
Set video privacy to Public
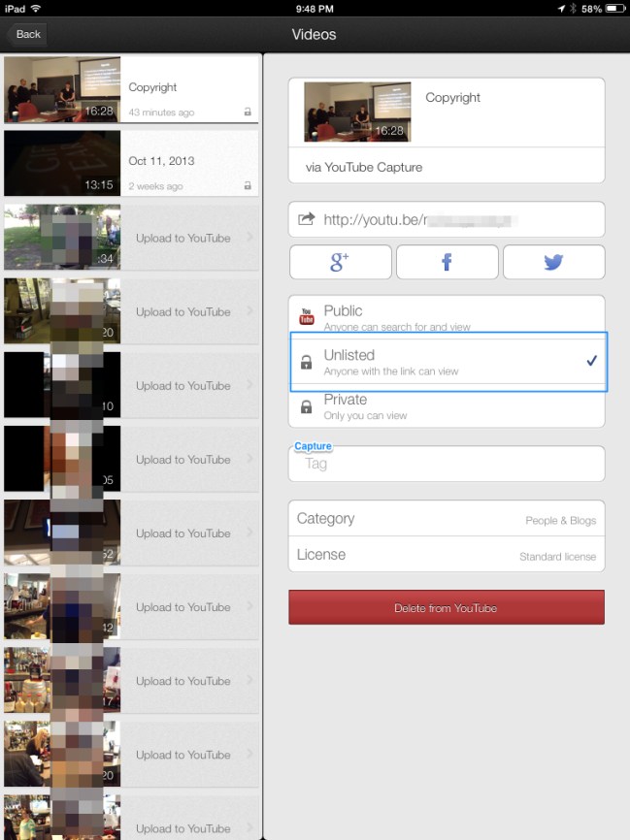(x=447, y=316)
